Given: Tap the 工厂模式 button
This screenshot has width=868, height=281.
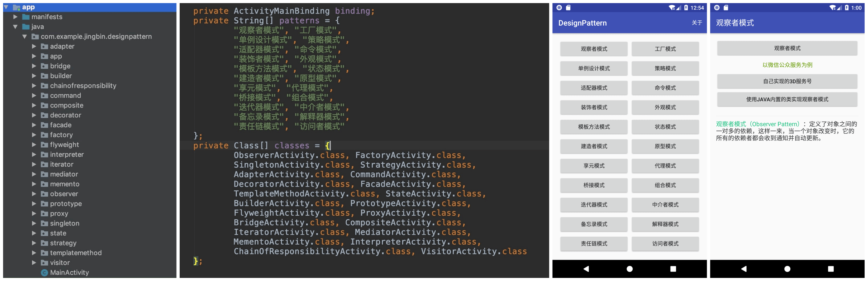Looking at the screenshot, I should [x=665, y=49].
